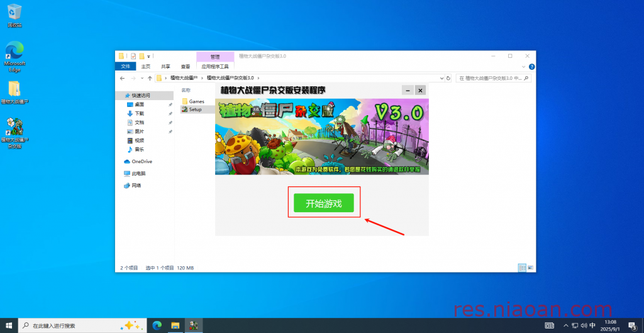This screenshot has width=644, height=333.
Task: Switch to details view in status bar
Action: [x=522, y=268]
